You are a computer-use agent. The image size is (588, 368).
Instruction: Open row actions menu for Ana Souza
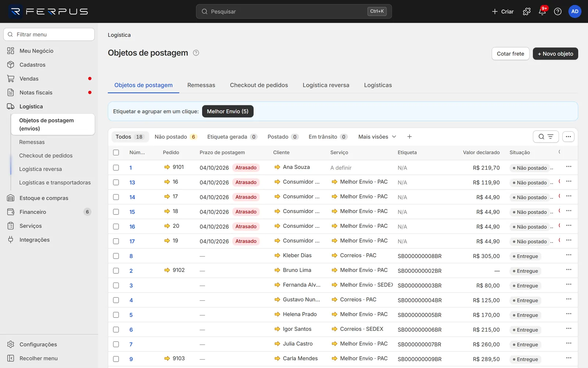click(569, 167)
